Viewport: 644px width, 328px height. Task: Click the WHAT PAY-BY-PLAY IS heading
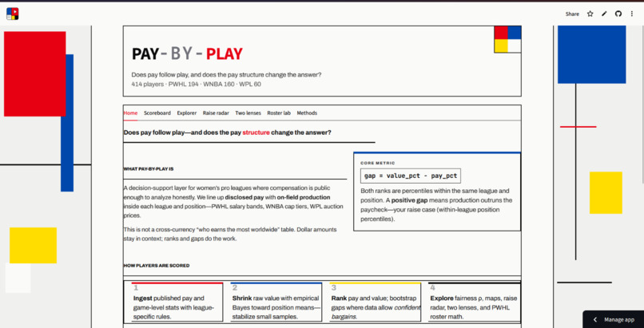tap(149, 169)
